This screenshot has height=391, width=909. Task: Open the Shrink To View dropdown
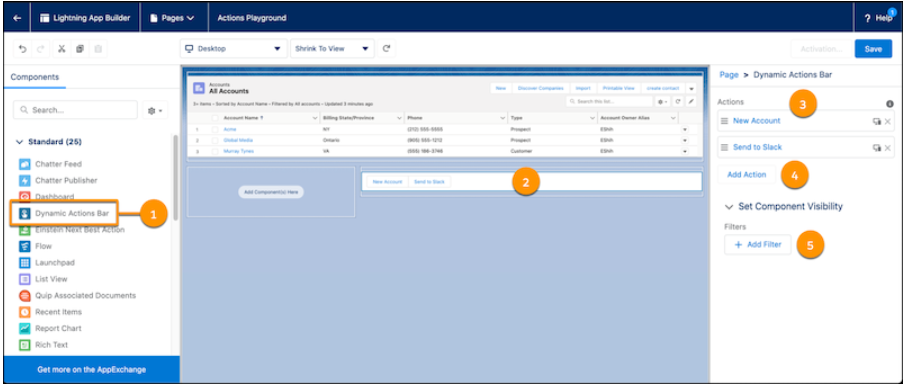332,49
